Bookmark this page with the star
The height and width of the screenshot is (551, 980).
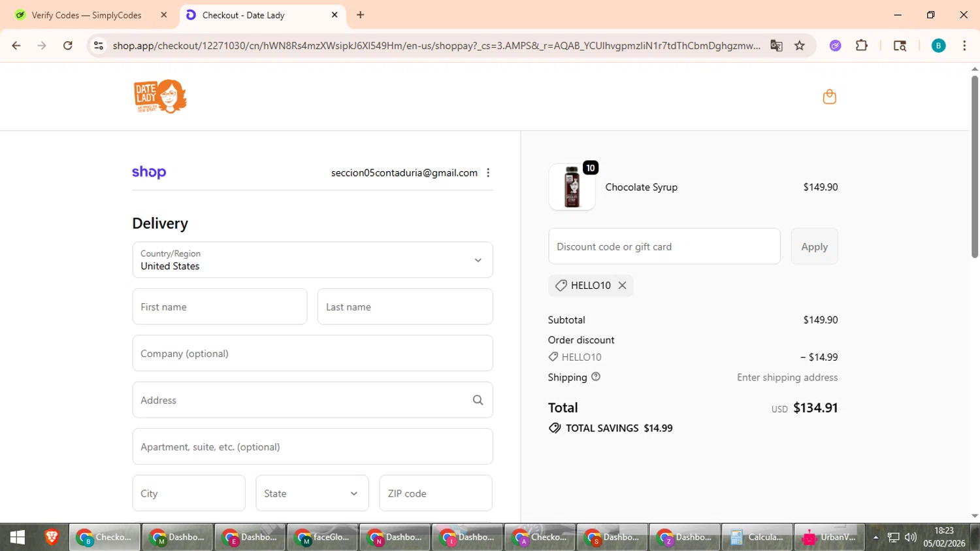click(x=800, y=46)
